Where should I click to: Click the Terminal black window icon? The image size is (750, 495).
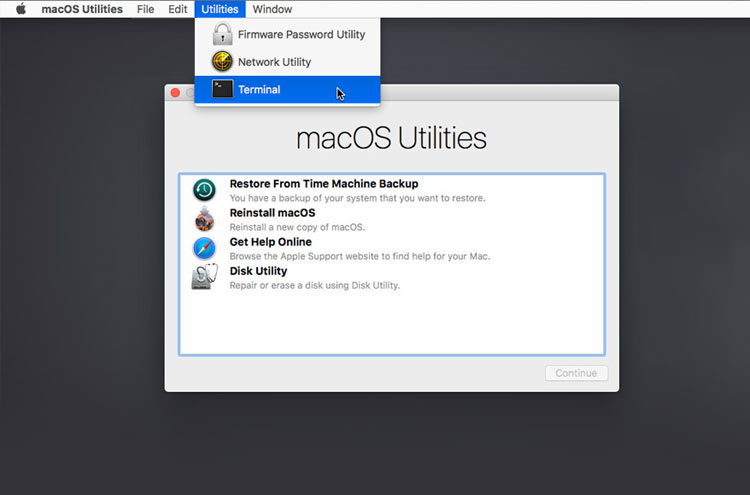point(222,89)
